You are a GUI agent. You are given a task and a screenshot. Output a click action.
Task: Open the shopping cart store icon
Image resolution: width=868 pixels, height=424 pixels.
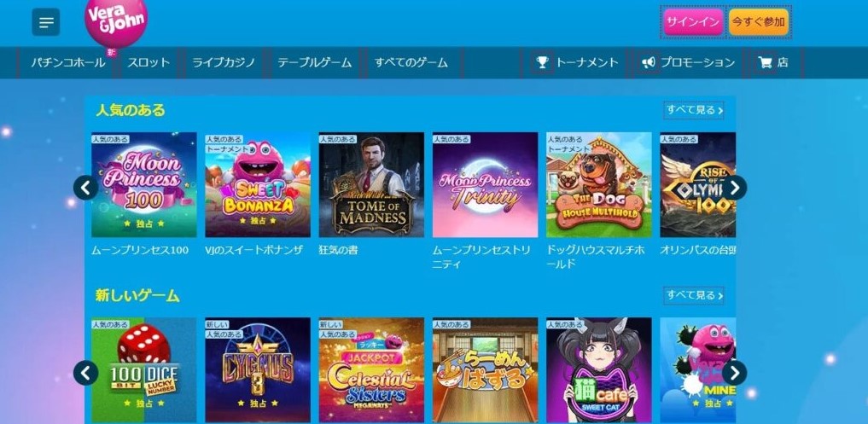(766, 62)
